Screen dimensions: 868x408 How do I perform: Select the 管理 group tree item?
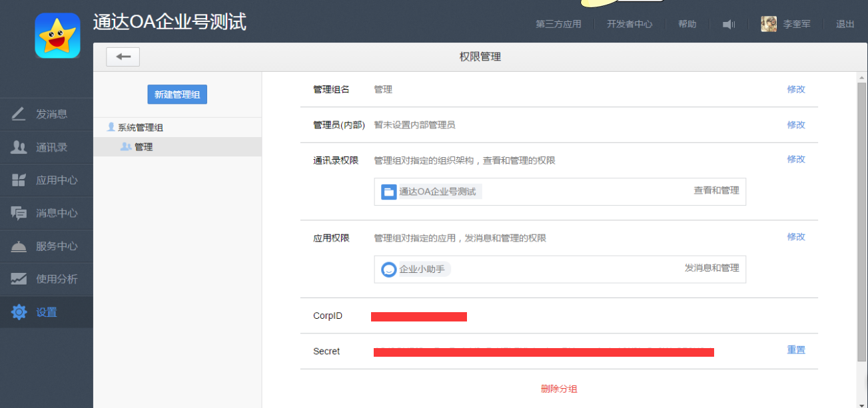[143, 147]
